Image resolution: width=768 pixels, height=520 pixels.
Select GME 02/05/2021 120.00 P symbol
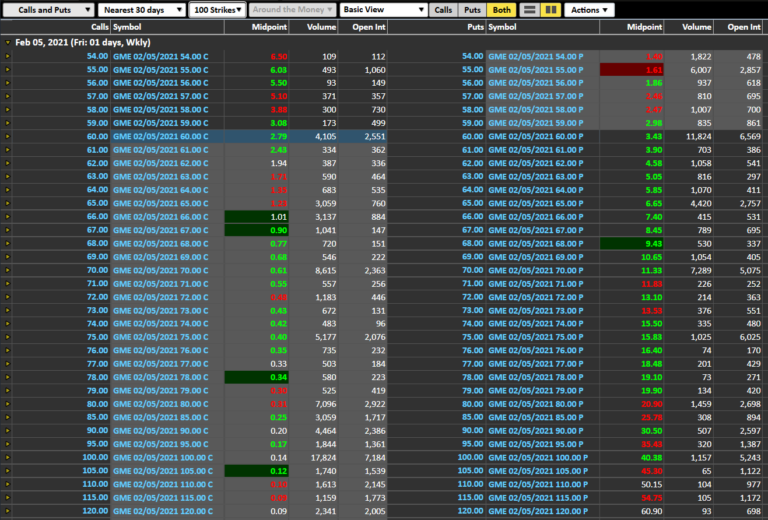click(538, 511)
